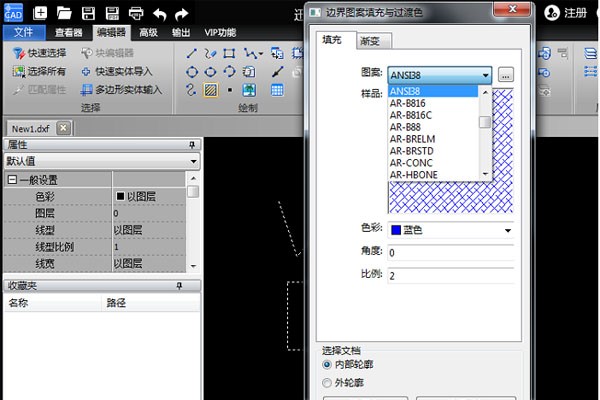Open the 图案 pattern dropdown arrow
Viewport: 600px width, 400px height.
click(x=484, y=74)
